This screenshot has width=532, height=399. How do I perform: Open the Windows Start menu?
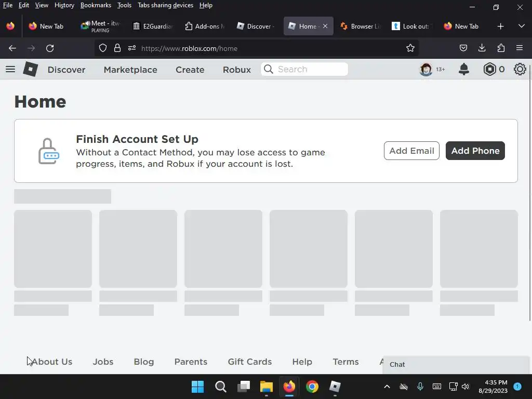click(197, 387)
